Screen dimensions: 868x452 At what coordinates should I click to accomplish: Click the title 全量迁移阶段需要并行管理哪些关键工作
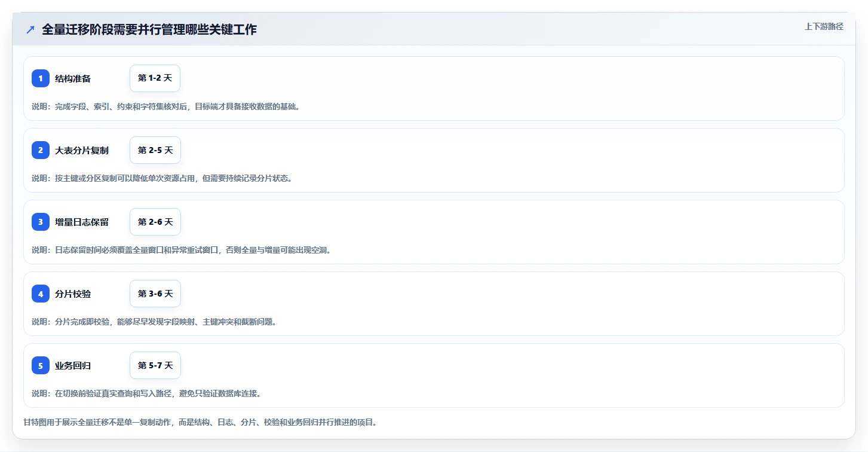[x=149, y=29]
